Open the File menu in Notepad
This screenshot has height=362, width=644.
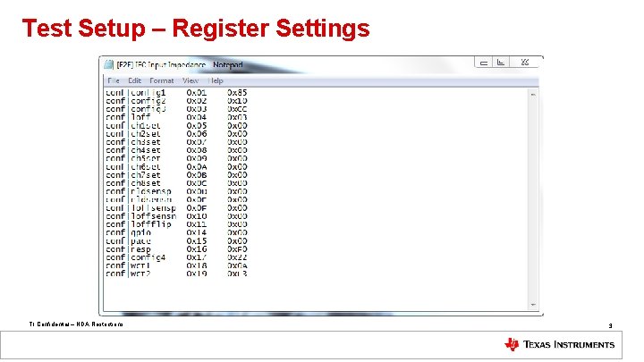click(x=113, y=80)
